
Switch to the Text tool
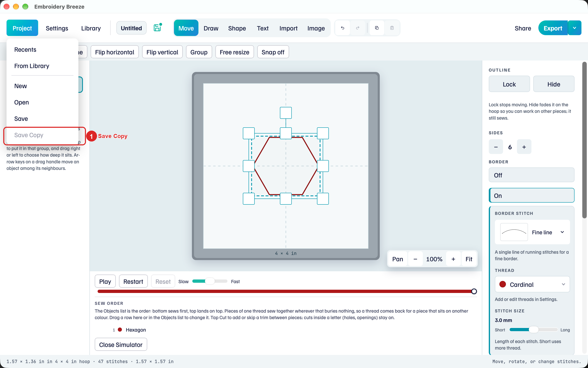click(263, 28)
